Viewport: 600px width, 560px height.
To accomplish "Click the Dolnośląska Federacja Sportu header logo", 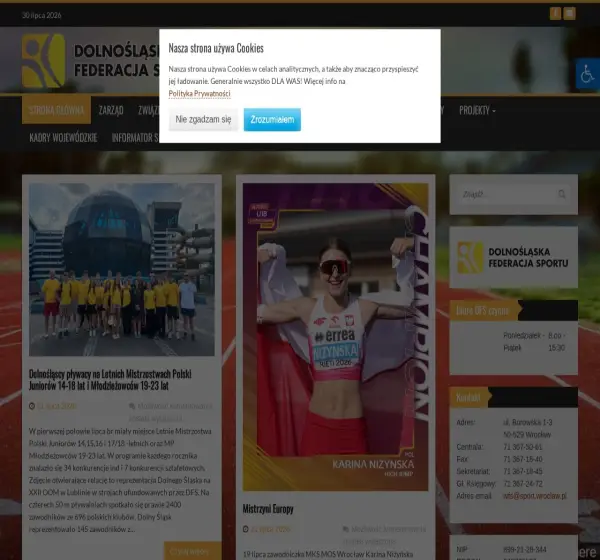I will coord(91,61).
